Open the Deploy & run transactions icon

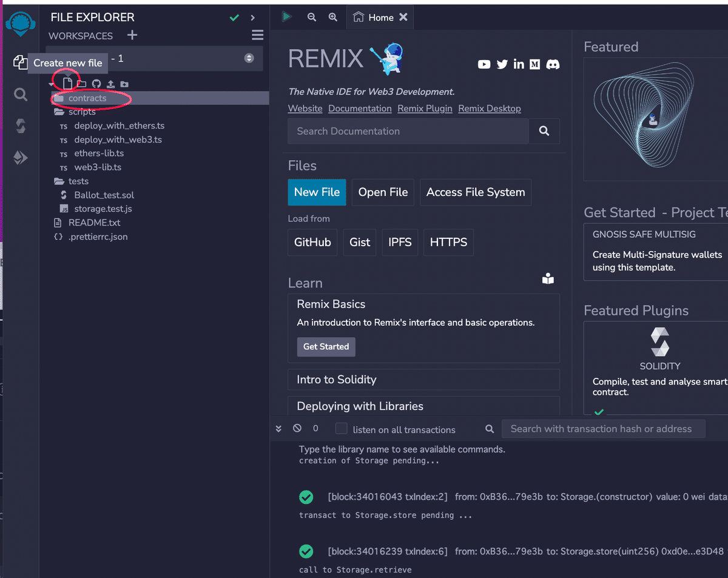(x=21, y=158)
